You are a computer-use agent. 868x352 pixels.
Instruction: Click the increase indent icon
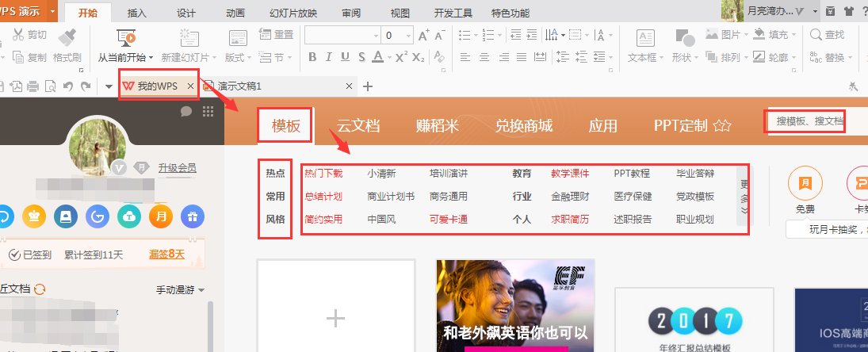[x=532, y=35]
